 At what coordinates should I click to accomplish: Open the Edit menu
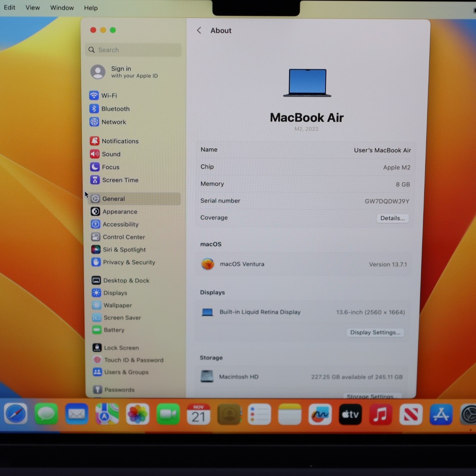coord(10,8)
